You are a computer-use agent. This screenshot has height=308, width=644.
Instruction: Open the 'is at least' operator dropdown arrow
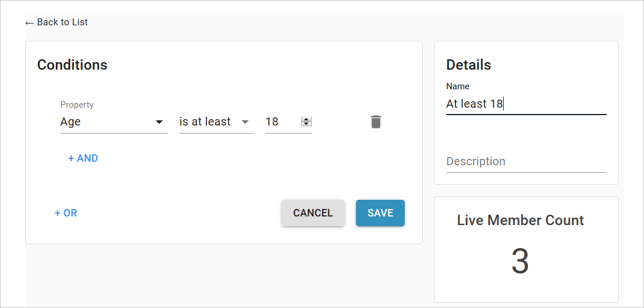point(245,122)
